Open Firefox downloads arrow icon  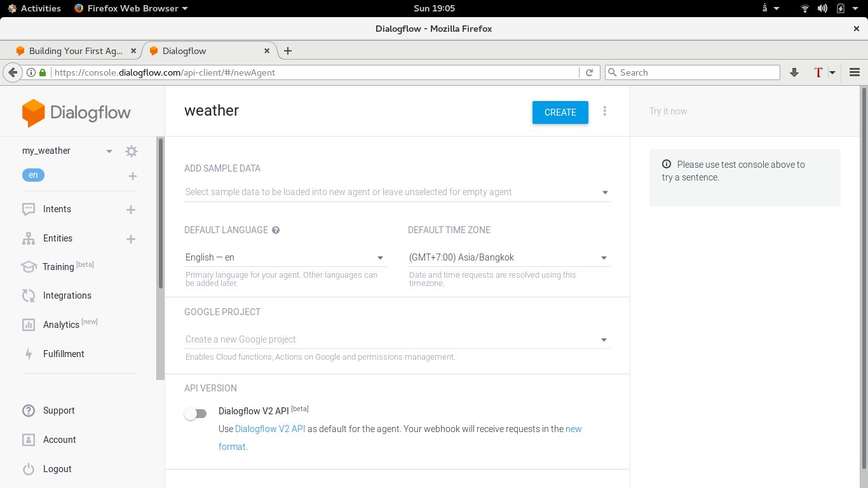tap(794, 72)
